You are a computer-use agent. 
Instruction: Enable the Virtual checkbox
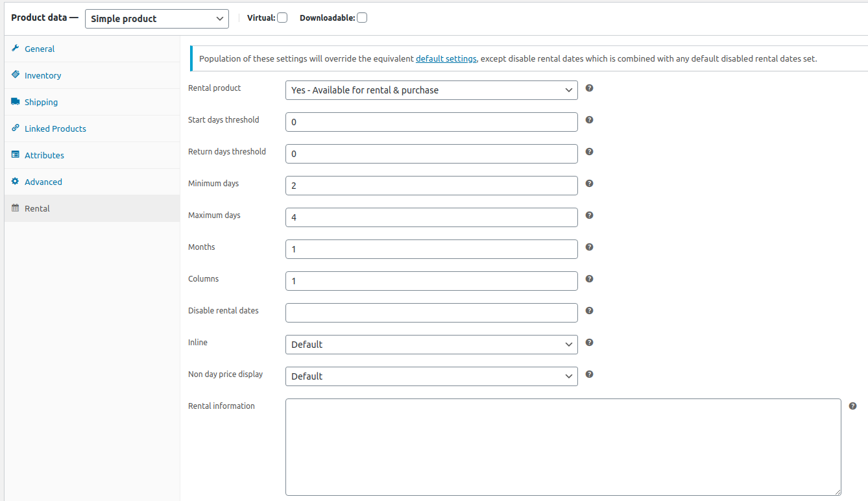click(x=282, y=18)
